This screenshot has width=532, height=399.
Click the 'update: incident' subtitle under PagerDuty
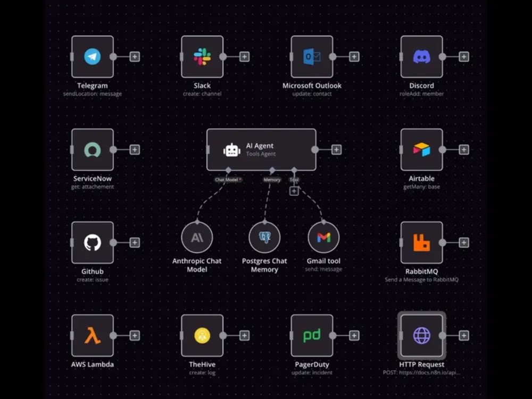click(312, 373)
